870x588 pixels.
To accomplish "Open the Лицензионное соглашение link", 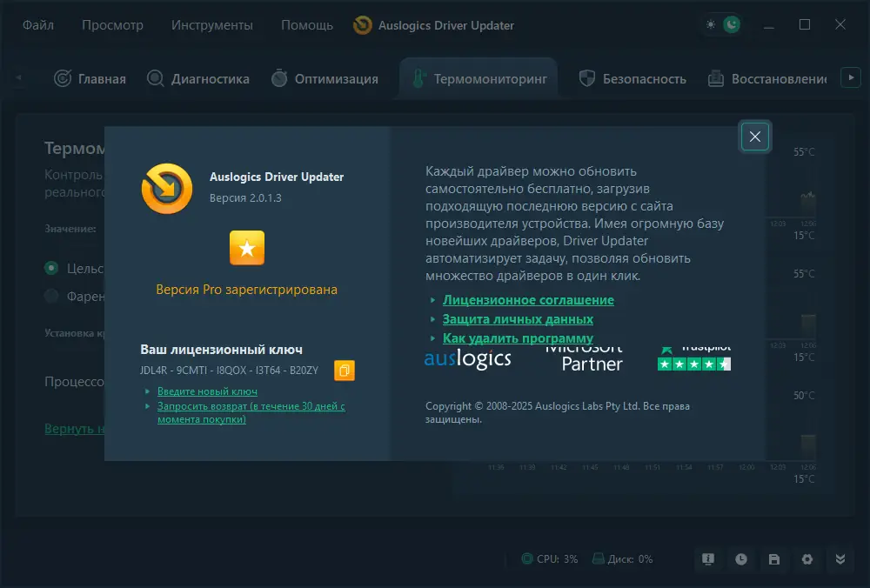I will point(528,300).
